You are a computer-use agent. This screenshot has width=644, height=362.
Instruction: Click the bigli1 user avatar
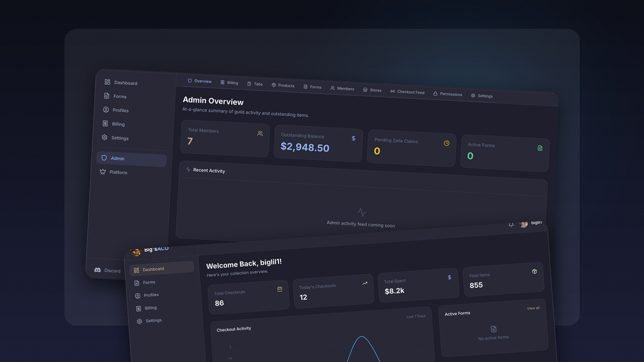coord(523,224)
